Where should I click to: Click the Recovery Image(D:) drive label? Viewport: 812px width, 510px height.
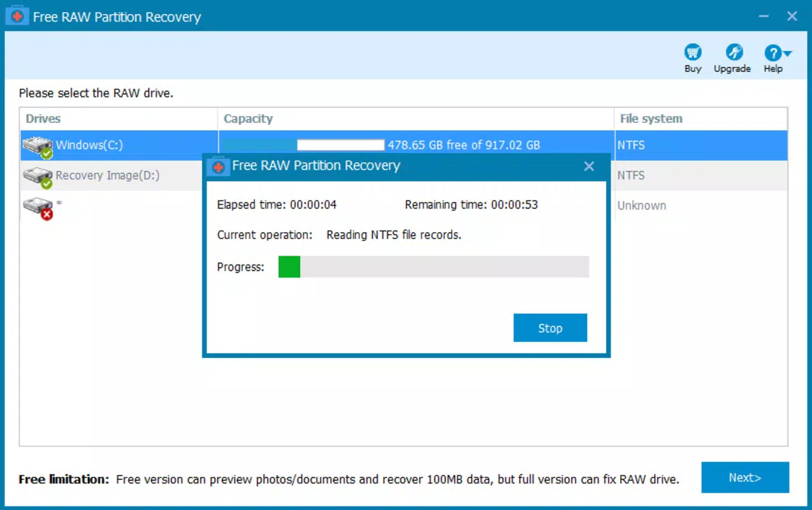point(108,175)
